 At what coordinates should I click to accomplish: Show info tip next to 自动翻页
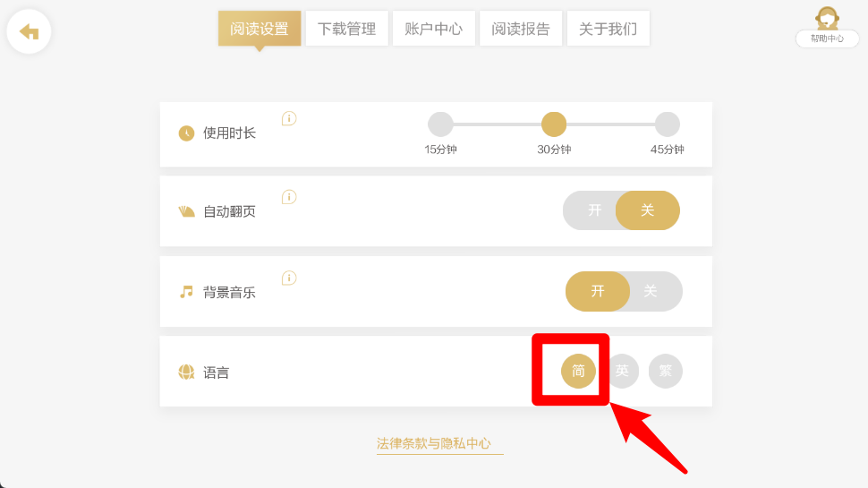pos(289,197)
